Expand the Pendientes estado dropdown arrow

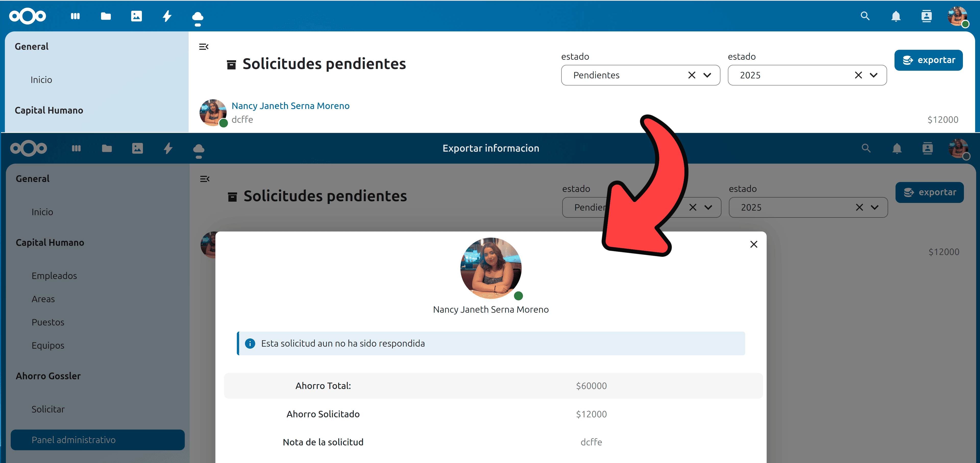pos(707,75)
